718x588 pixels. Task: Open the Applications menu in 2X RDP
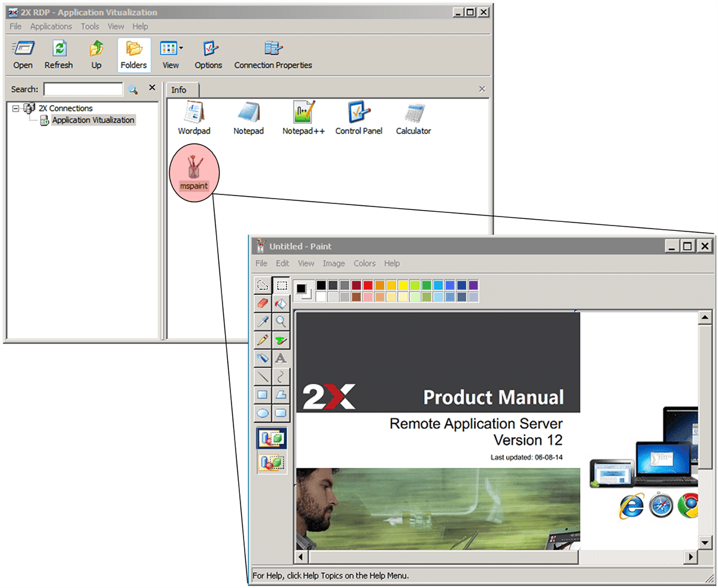[51, 26]
